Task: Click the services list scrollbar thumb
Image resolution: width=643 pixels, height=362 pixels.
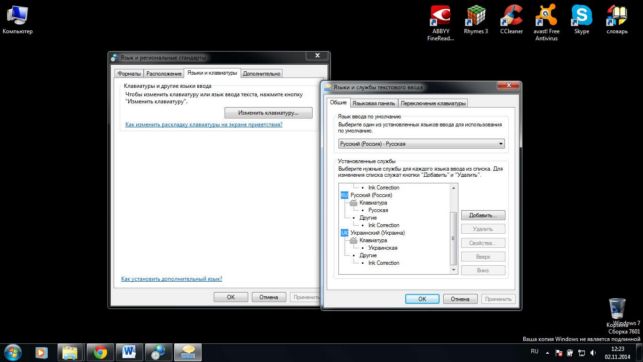Action: [x=454, y=238]
